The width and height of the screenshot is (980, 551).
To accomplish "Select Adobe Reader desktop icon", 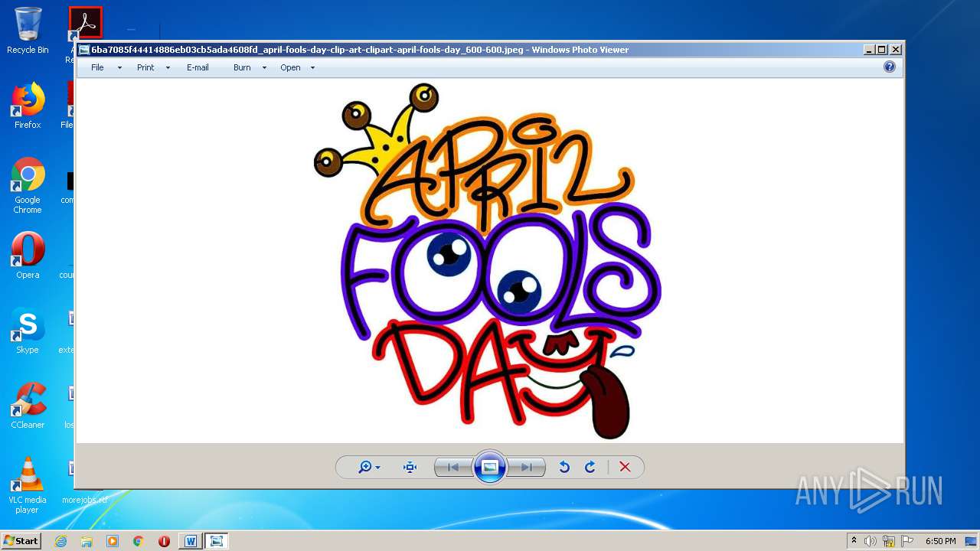I will point(85,23).
